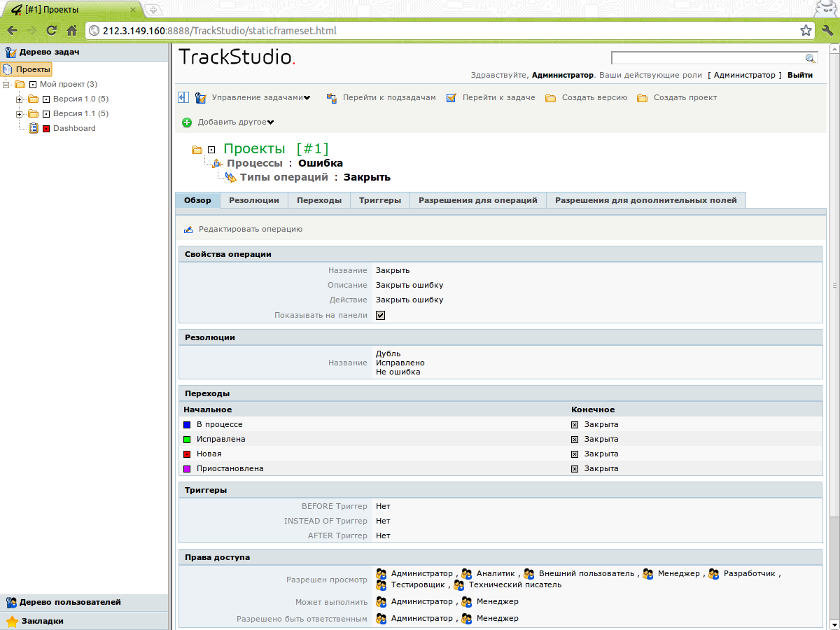
Task: Click the green plus Добавить другое icon
Action: click(187, 122)
